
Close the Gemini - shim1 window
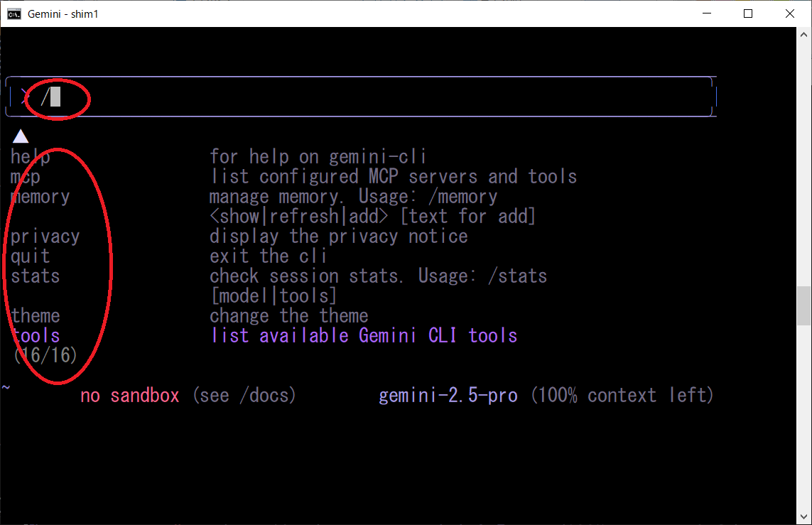(x=790, y=13)
